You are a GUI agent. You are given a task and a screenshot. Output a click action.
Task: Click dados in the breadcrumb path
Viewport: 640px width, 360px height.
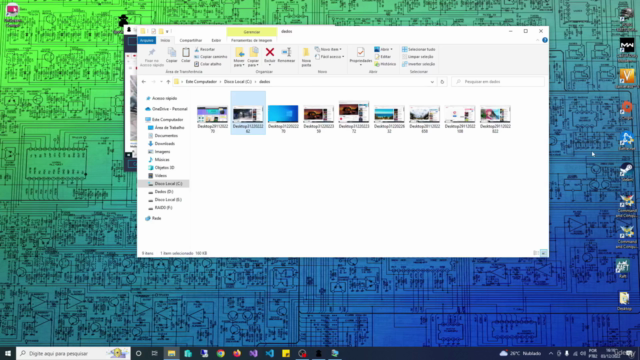click(x=264, y=82)
